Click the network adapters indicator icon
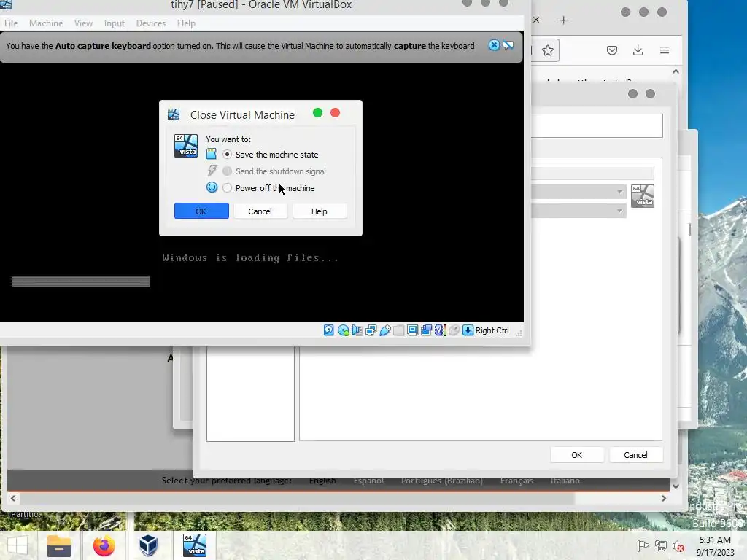The height and width of the screenshot is (560, 747). point(371,330)
